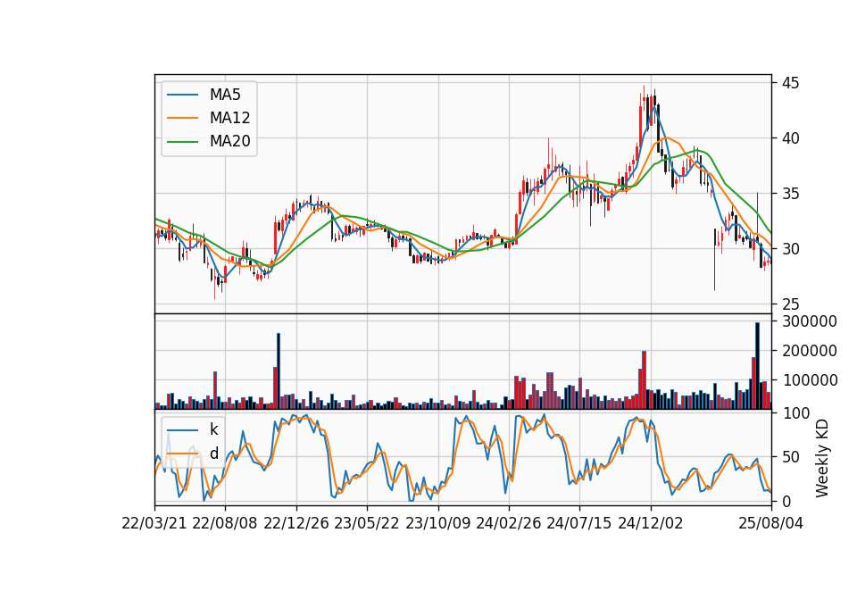Click the 35 price axis tick

tap(790, 194)
